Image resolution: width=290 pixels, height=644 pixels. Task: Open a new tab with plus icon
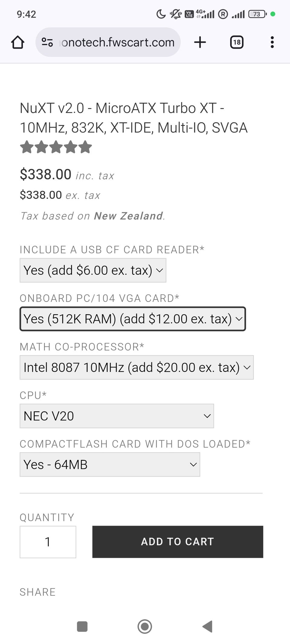coord(200,42)
